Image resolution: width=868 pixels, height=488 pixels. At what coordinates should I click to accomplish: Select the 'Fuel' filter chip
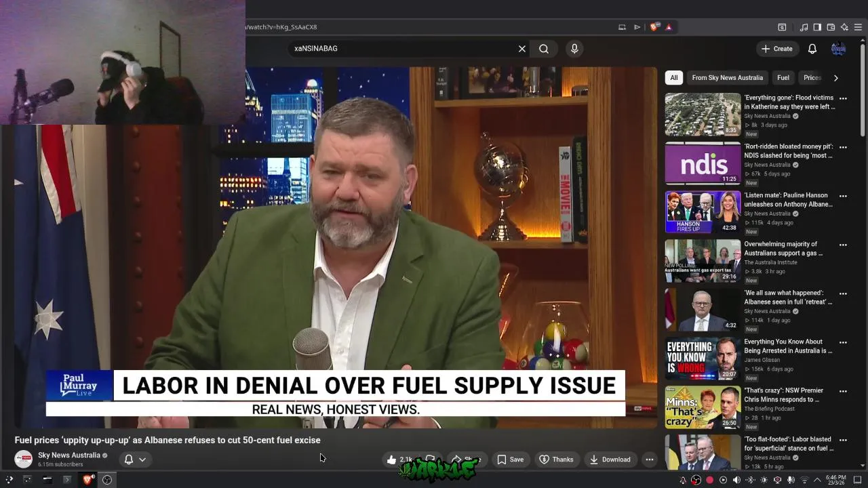[x=783, y=78]
